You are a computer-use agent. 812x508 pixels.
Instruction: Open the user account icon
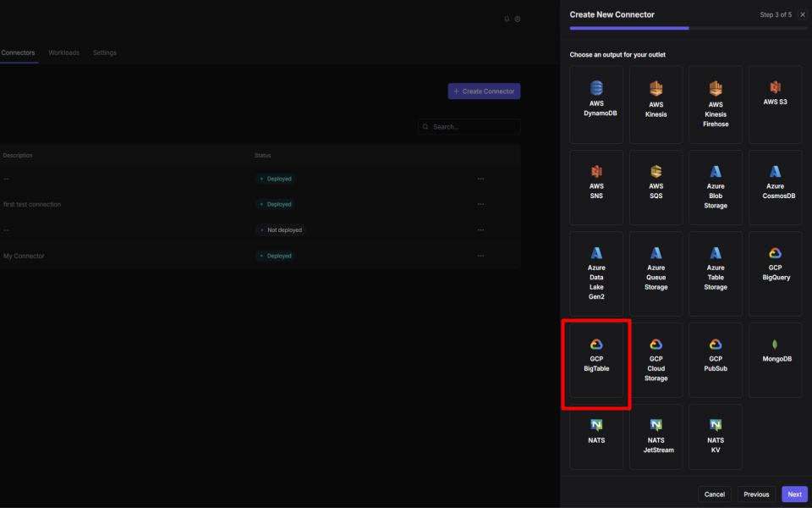[x=518, y=19]
